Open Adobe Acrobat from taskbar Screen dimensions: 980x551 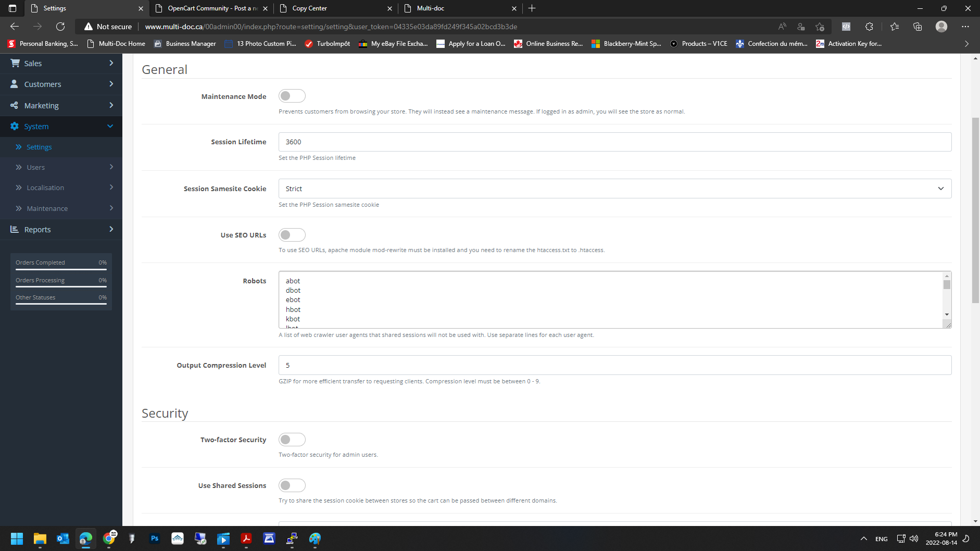pos(246,539)
